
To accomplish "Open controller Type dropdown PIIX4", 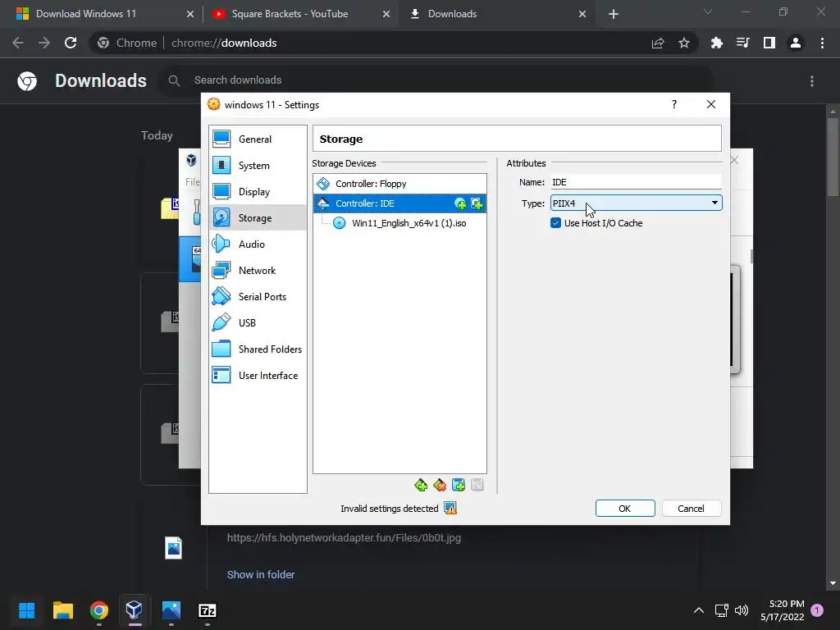I will pyautogui.click(x=636, y=203).
